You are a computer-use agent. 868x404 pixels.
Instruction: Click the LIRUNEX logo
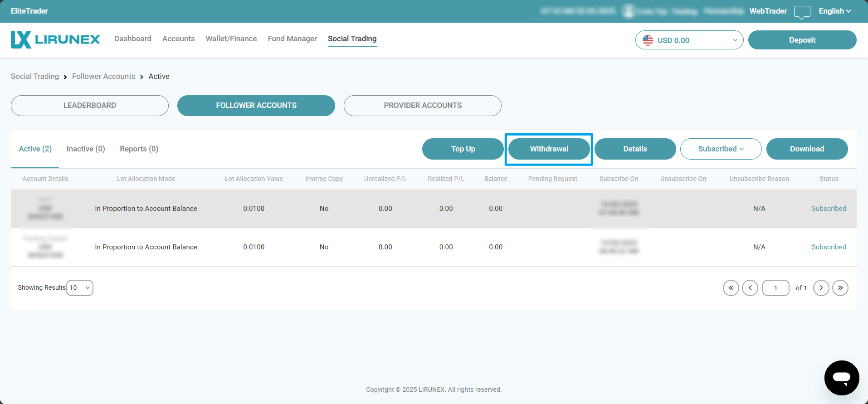pyautogui.click(x=55, y=39)
